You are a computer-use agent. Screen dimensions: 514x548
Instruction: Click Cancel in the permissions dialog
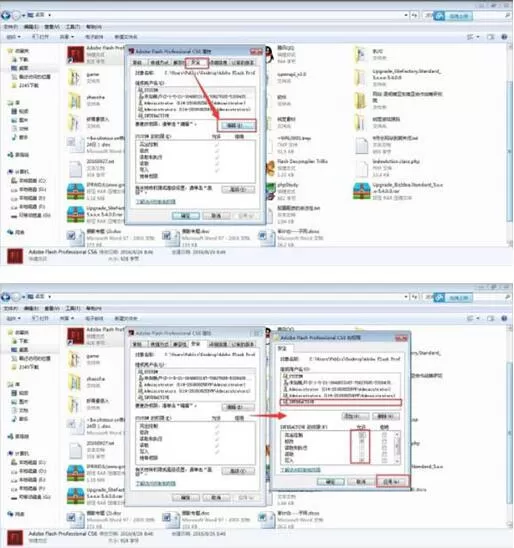click(361, 482)
